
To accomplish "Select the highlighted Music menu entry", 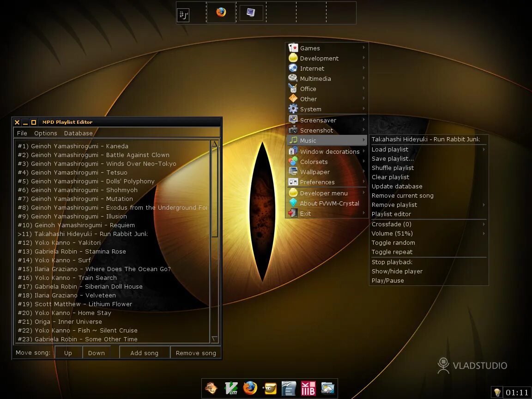I will (327, 140).
